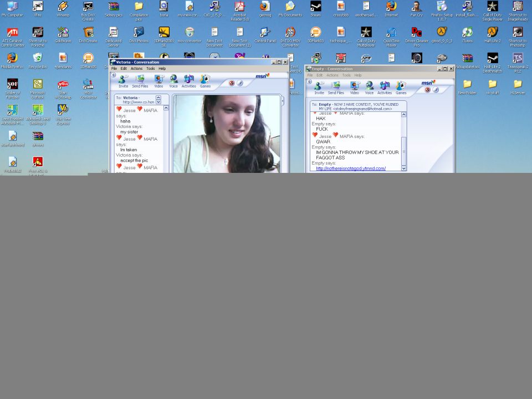
Task: Open Edit menu in Victoria conversation
Action: click(x=124, y=69)
